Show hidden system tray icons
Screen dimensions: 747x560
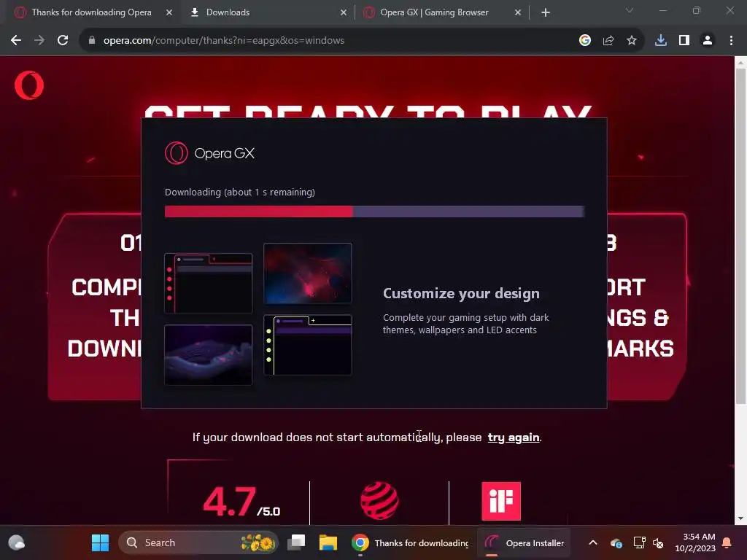pyautogui.click(x=593, y=542)
